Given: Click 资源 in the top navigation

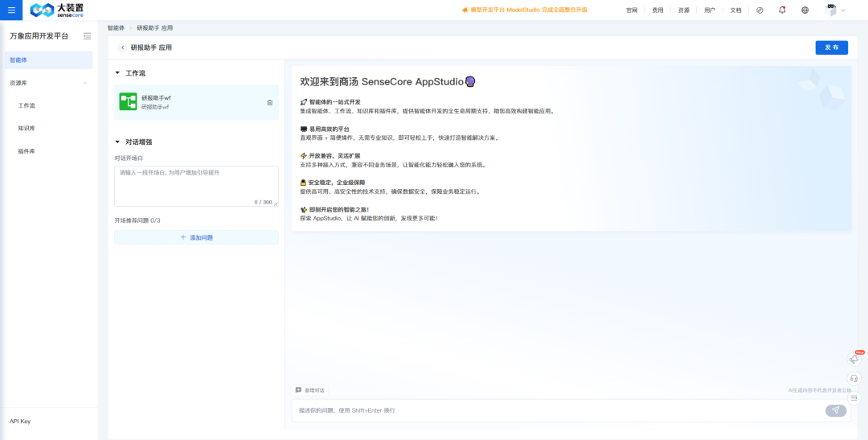Looking at the screenshot, I should (x=684, y=10).
